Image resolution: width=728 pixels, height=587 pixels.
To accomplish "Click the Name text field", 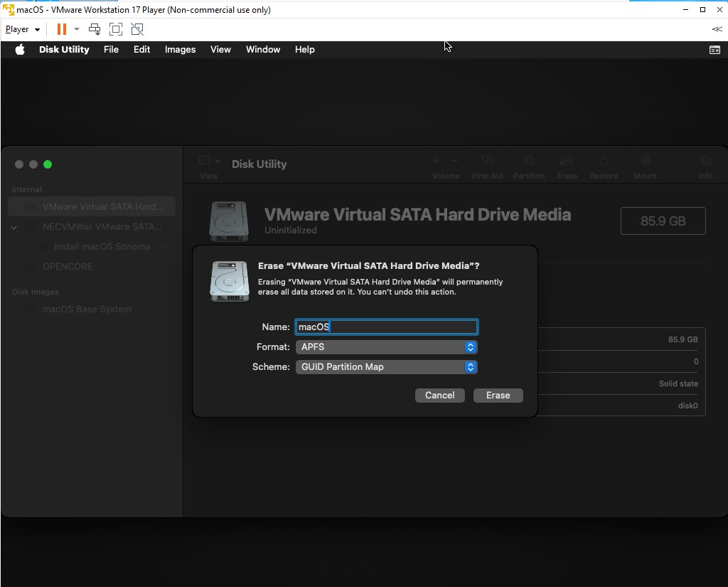I will (386, 327).
